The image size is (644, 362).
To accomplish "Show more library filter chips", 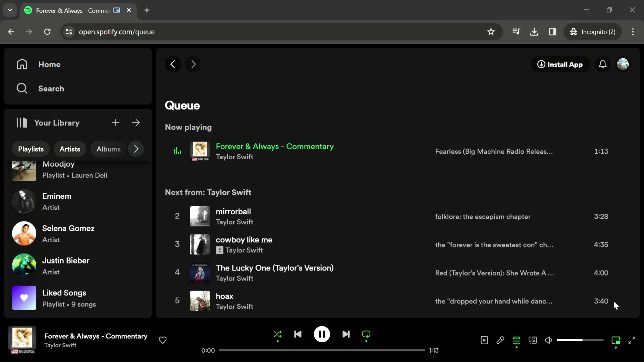I will click(x=136, y=149).
